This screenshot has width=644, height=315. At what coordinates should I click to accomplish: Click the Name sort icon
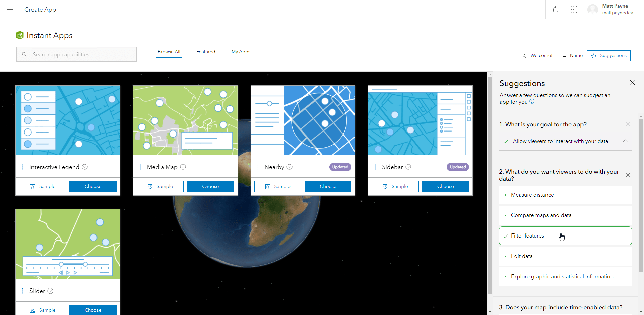(x=564, y=56)
